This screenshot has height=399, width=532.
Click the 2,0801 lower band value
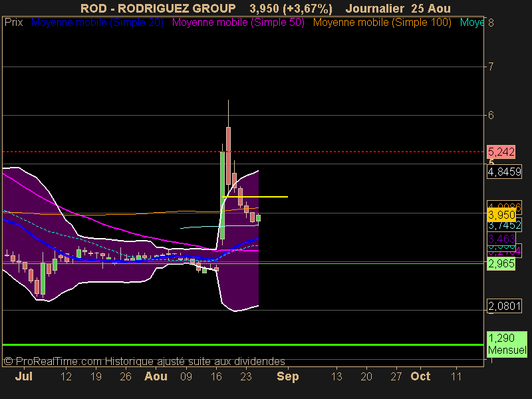point(504,306)
